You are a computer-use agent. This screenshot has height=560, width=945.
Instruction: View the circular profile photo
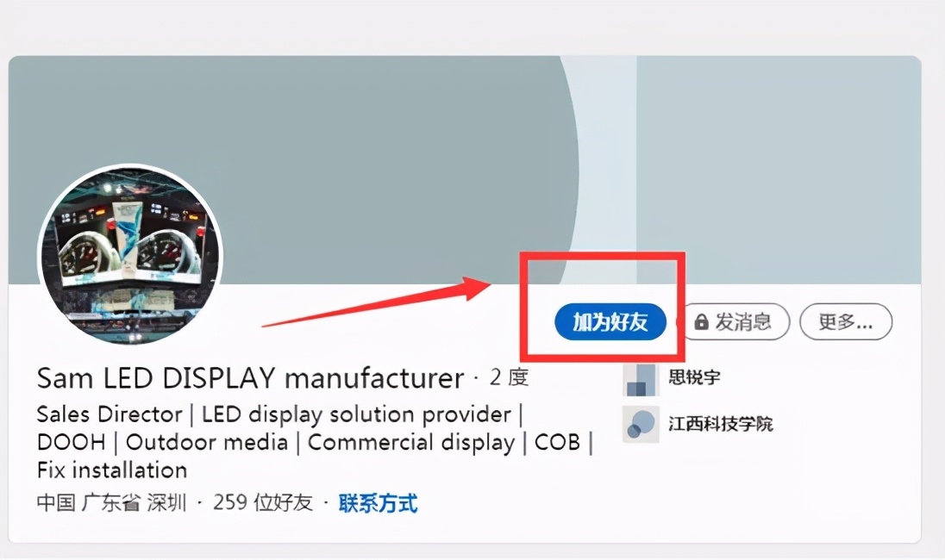click(130, 254)
